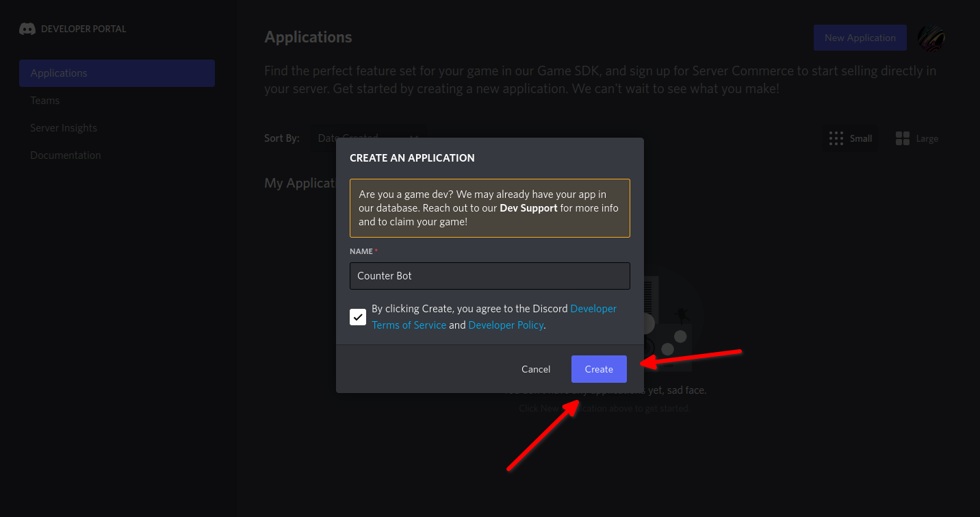
Task: Open the user avatar in top right
Action: click(931, 38)
